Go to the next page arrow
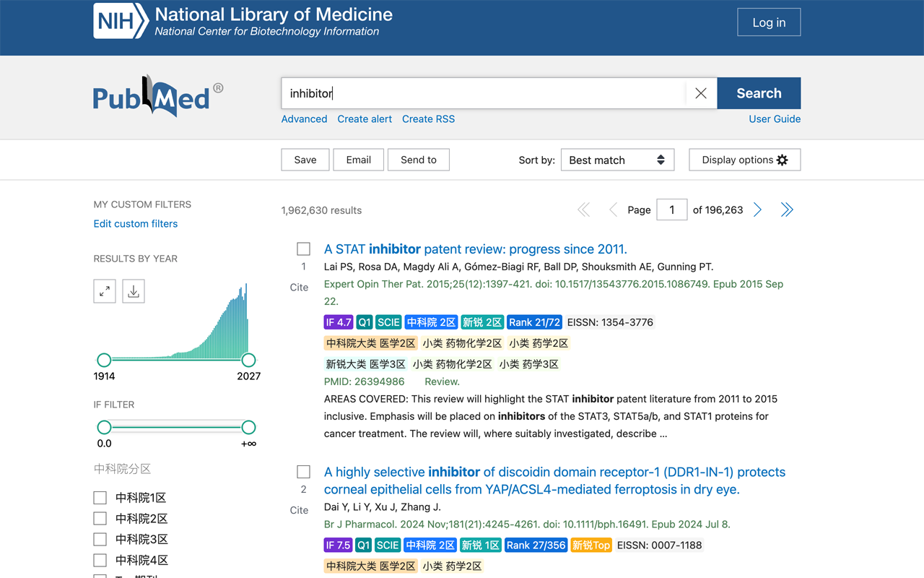 [757, 210]
